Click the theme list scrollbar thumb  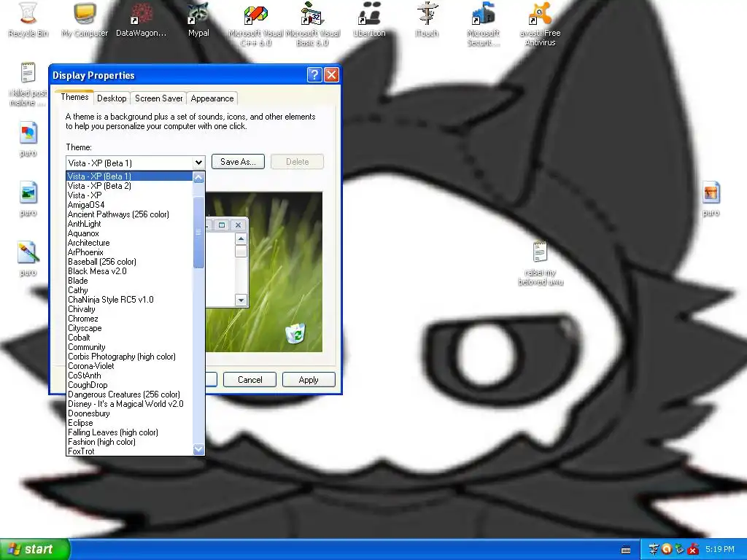[198, 232]
